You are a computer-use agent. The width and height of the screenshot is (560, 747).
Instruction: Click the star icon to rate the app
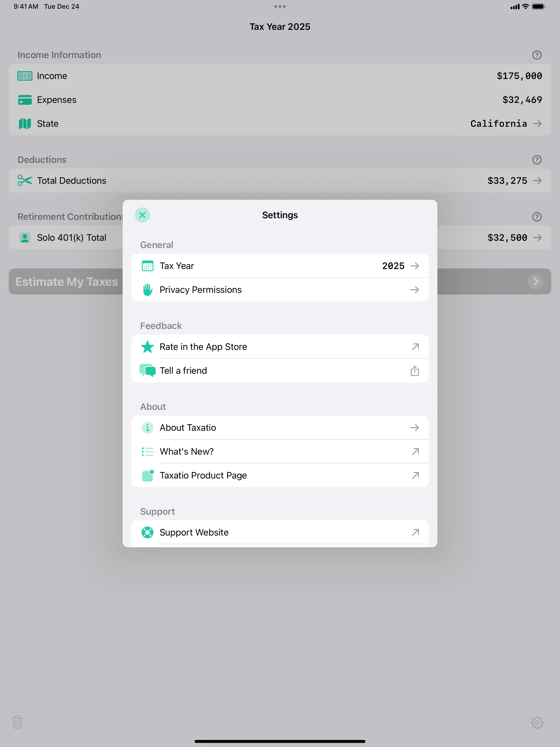tap(148, 347)
